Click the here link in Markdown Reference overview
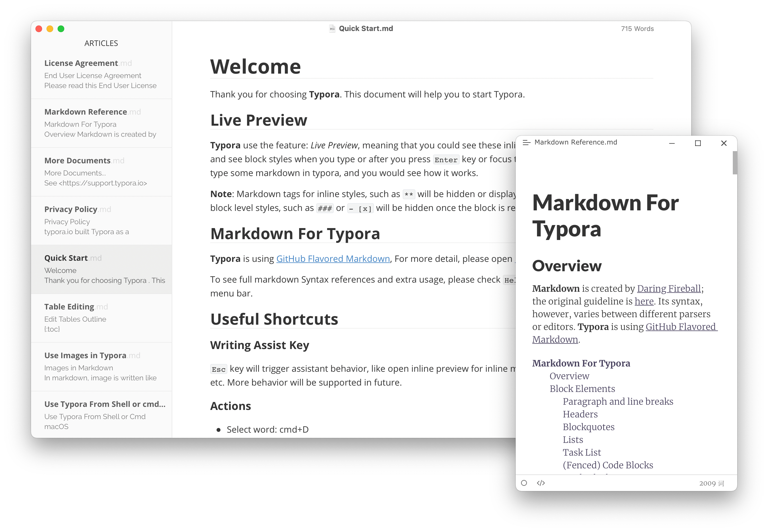 click(644, 301)
